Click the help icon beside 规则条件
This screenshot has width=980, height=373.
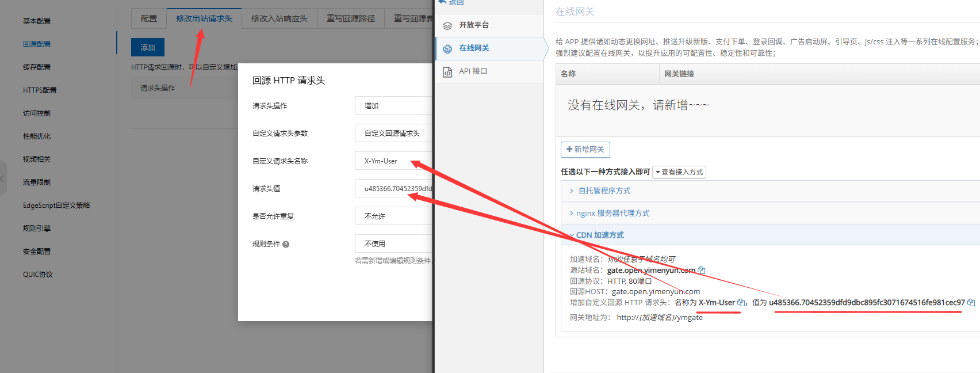coord(286,244)
